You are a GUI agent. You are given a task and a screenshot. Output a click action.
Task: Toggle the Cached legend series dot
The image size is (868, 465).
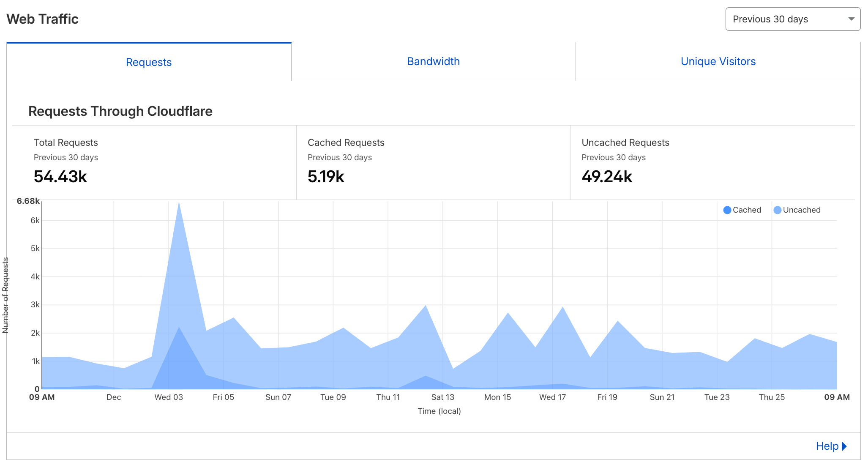click(x=727, y=210)
